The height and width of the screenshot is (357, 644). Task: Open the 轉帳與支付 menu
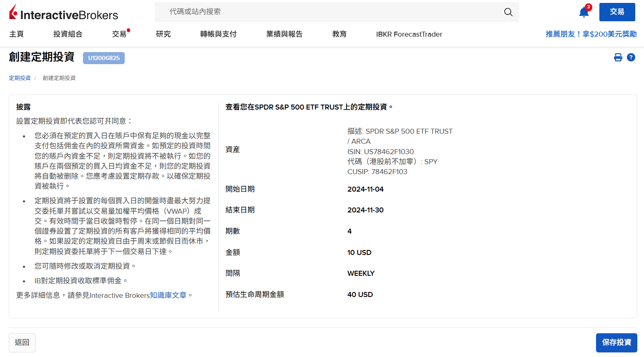(219, 34)
